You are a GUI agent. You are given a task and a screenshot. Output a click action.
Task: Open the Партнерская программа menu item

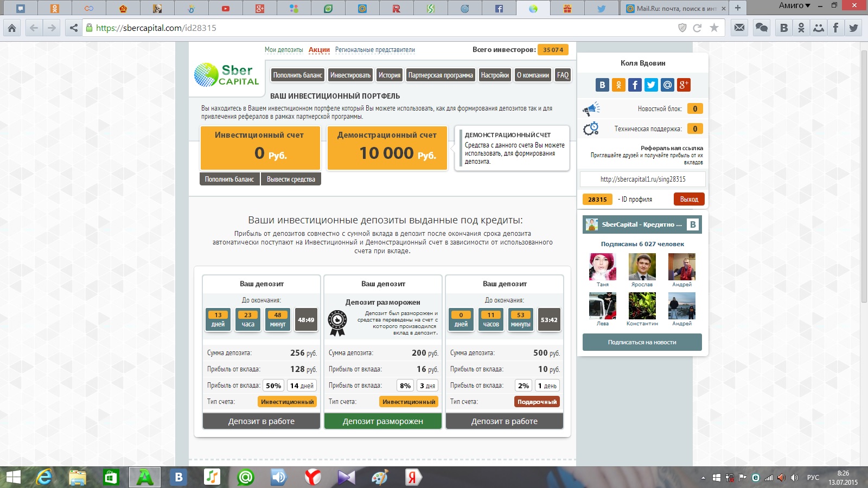click(441, 75)
